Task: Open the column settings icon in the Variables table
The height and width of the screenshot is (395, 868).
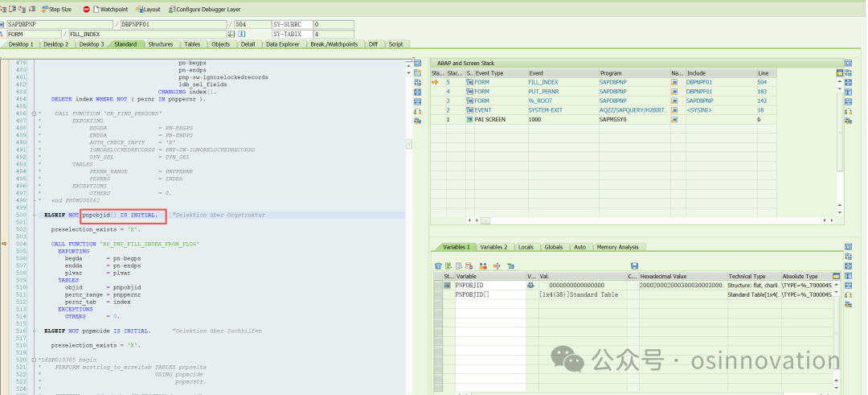Action: [836, 275]
